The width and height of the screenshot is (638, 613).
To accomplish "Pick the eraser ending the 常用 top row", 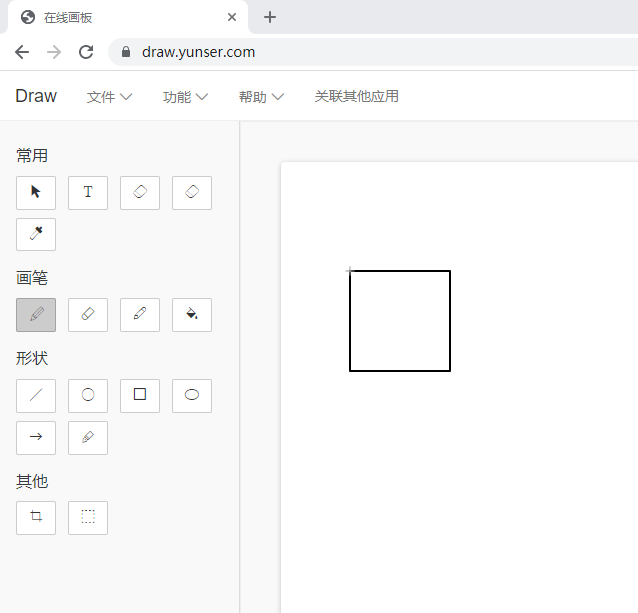I will pyautogui.click(x=192, y=193).
